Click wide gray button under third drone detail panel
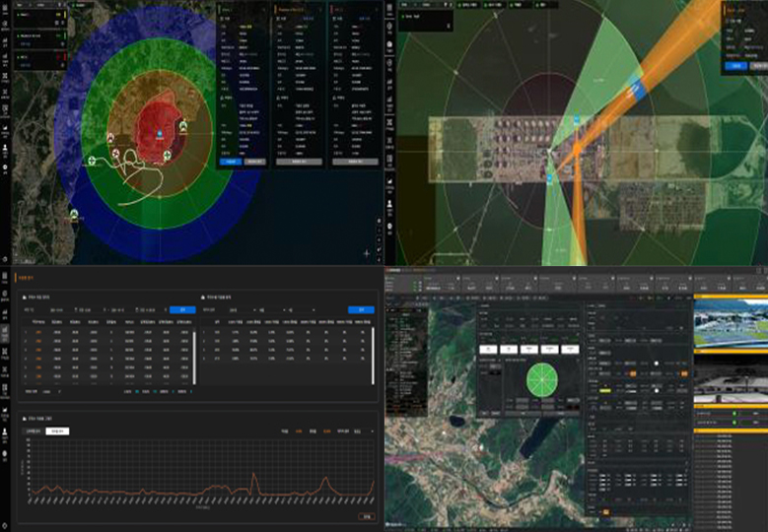Screen dimensions: 768x532 356,162
